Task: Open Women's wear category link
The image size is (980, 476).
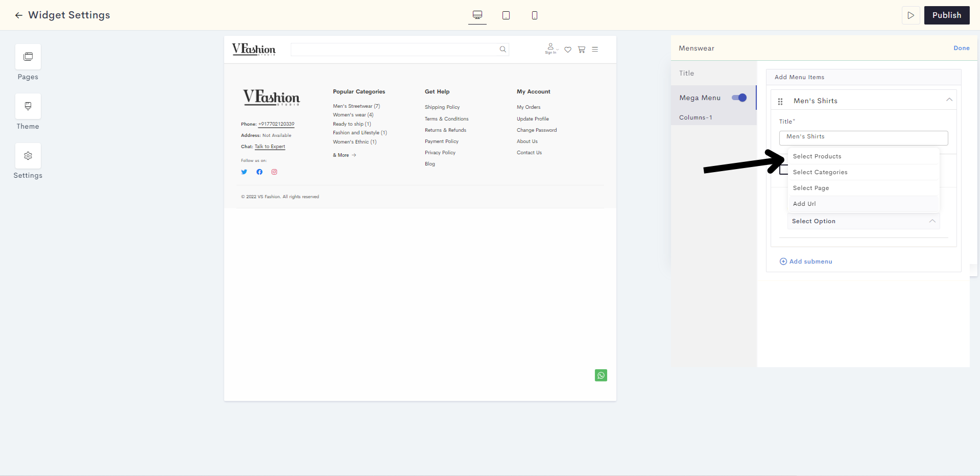Action: 353,115
